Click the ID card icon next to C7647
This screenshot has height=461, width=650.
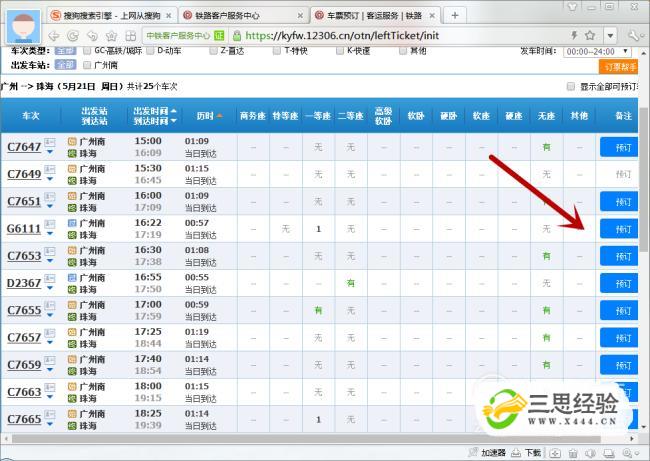50,143
